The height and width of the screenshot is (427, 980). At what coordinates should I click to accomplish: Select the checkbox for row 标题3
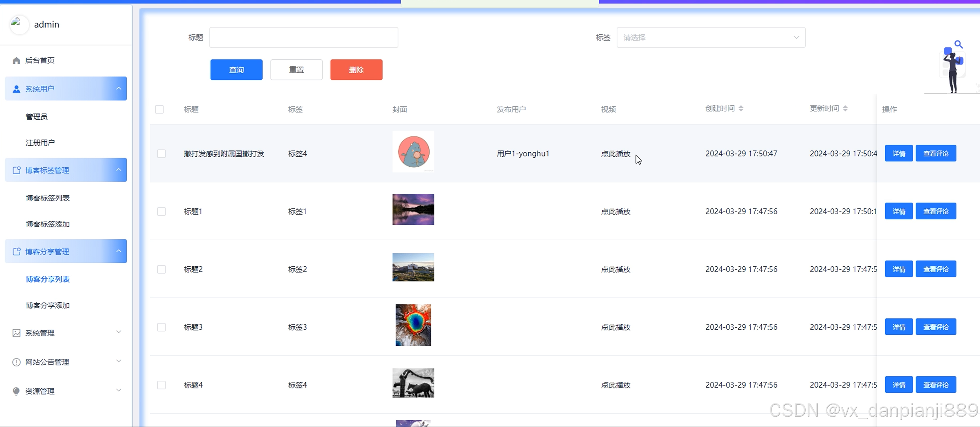click(161, 327)
